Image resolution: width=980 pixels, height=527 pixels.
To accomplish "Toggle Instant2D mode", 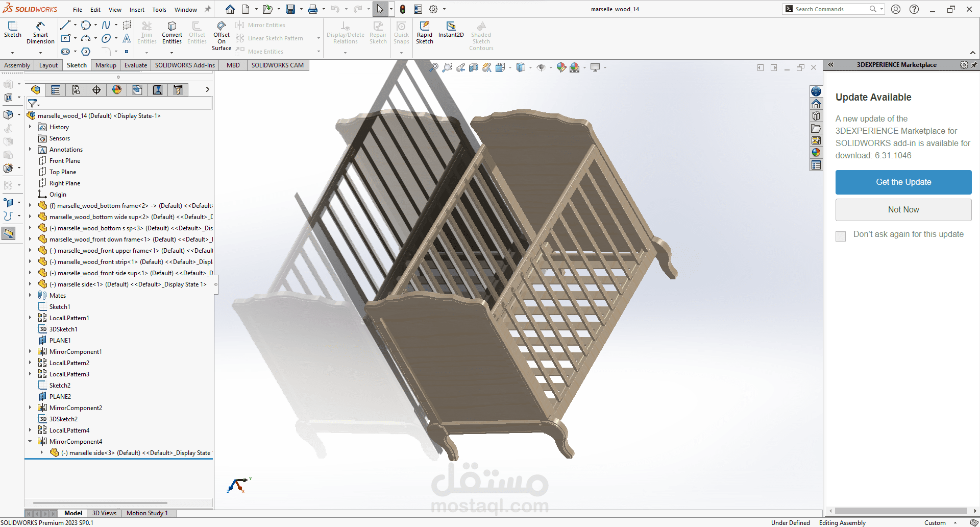I will tap(451, 29).
